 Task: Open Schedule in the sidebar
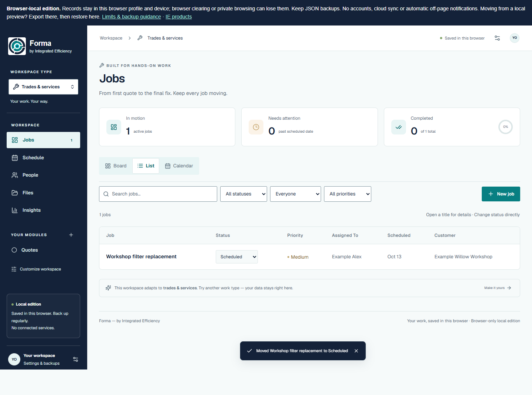43,158
